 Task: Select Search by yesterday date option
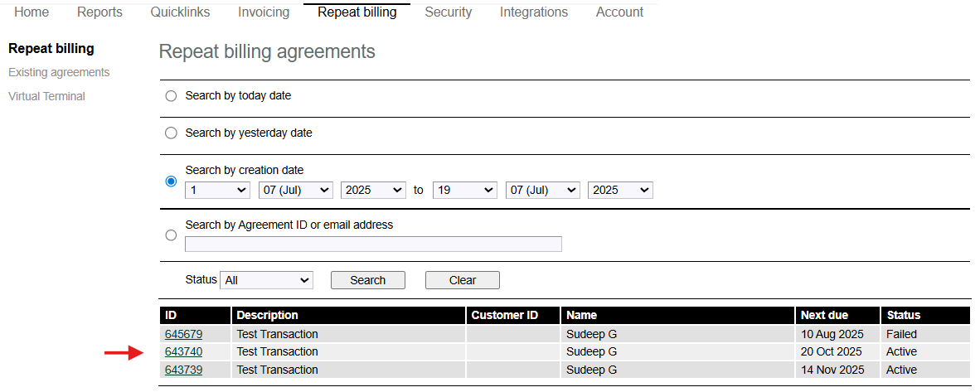pos(172,133)
